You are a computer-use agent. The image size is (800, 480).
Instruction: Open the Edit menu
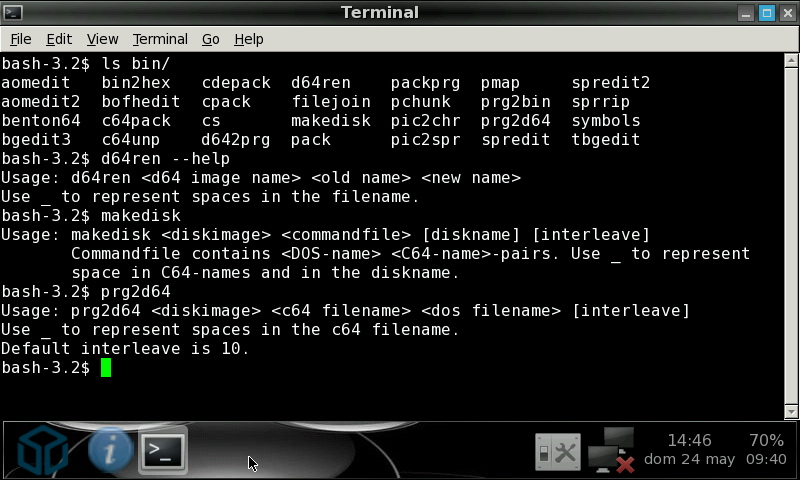click(59, 39)
